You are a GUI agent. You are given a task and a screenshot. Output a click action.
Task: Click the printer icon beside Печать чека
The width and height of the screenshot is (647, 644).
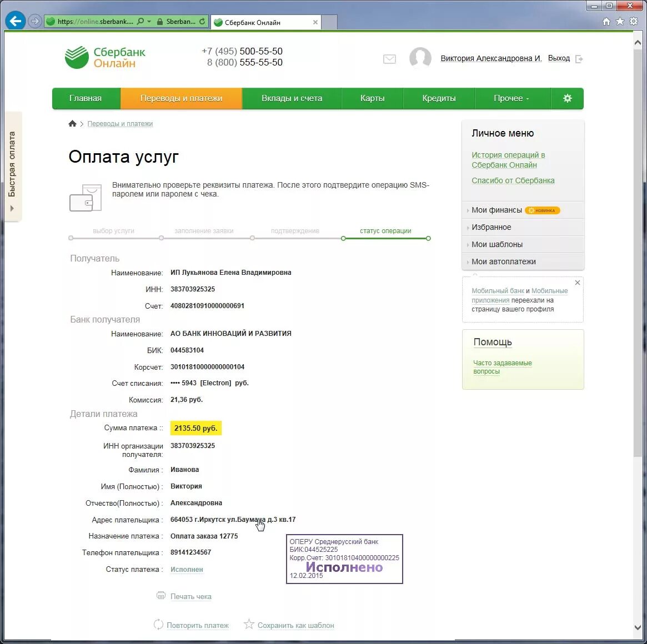(161, 595)
